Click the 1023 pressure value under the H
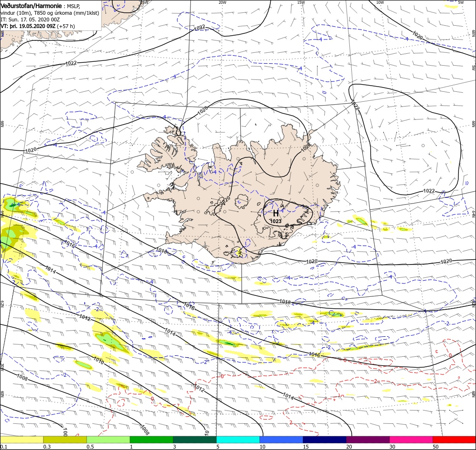The height and width of the screenshot is (450, 476). coord(276,221)
